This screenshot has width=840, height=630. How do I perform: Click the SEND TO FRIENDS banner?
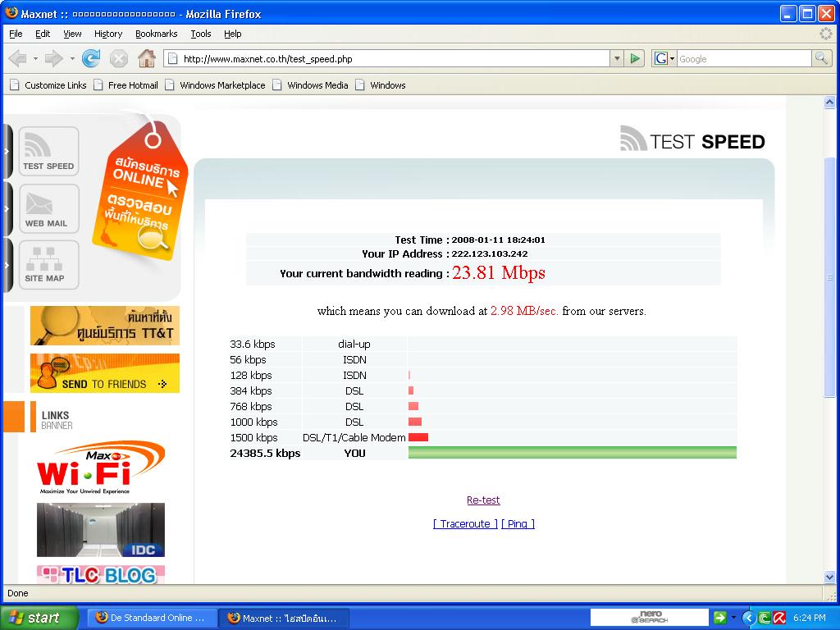point(105,373)
